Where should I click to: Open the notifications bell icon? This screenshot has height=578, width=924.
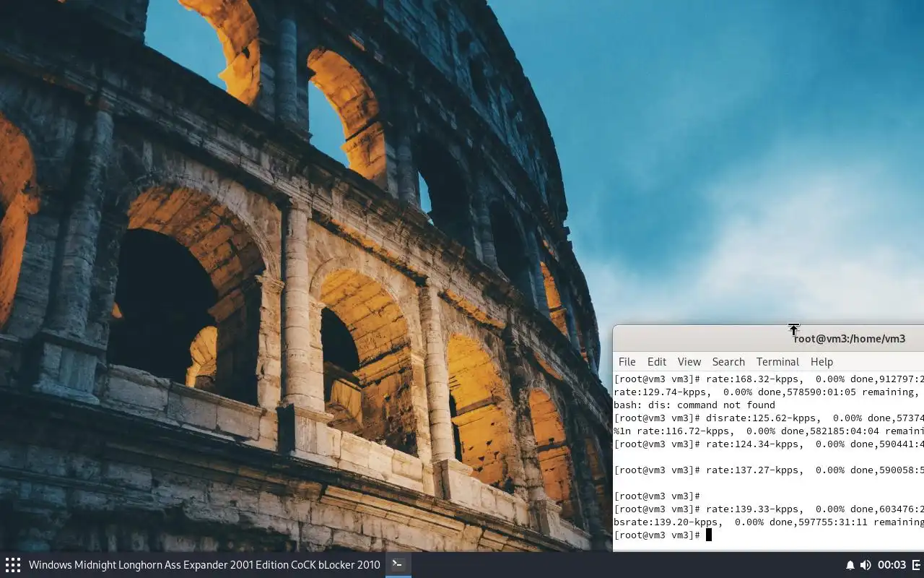tap(850, 565)
